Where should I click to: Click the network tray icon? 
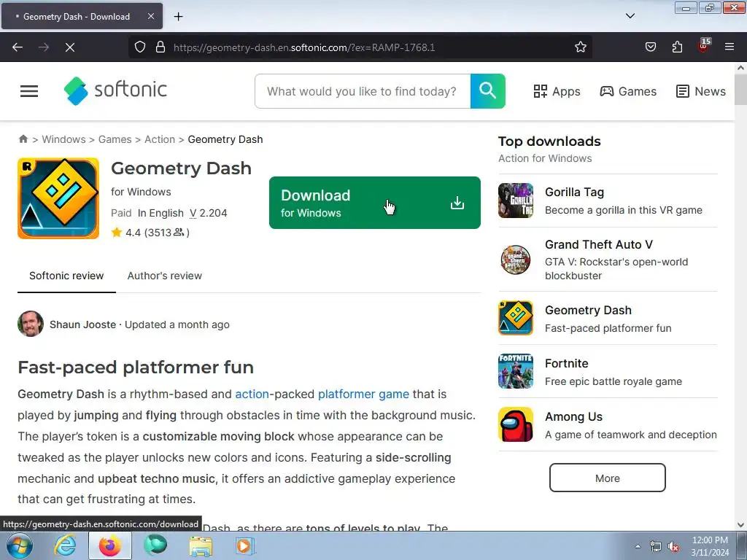pyautogui.click(x=656, y=547)
